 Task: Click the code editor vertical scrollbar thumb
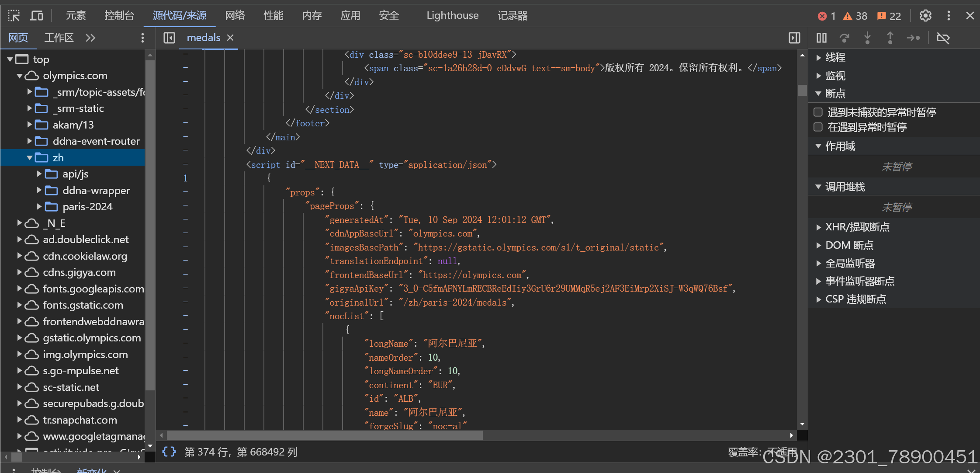[x=802, y=90]
